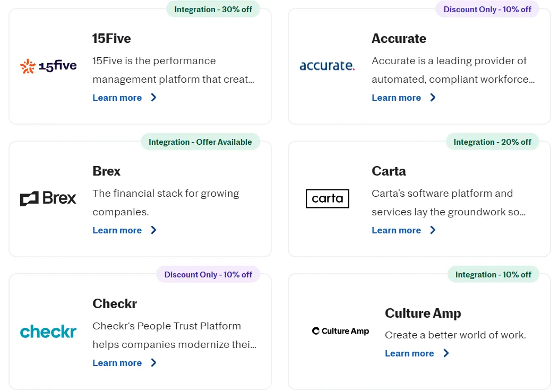
Task: Click the chevron arrow in Accurate card
Action: (x=433, y=98)
